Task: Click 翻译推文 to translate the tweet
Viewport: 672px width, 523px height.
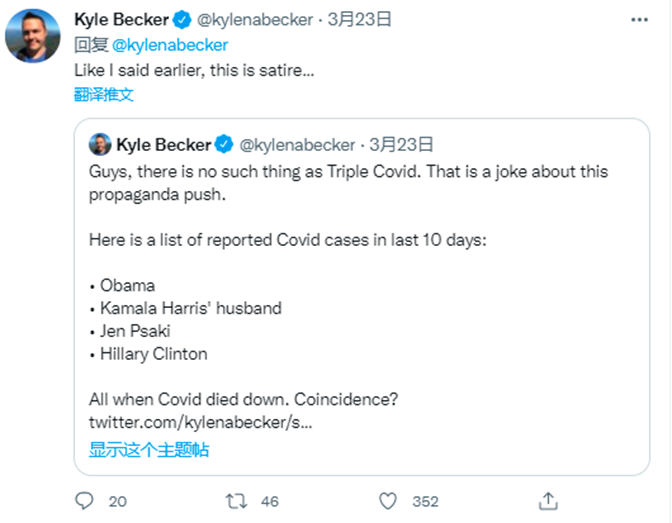Action: click(104, 95)
